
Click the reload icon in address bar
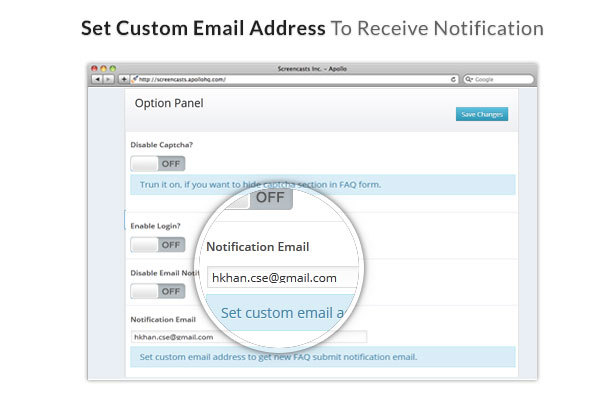453,79
